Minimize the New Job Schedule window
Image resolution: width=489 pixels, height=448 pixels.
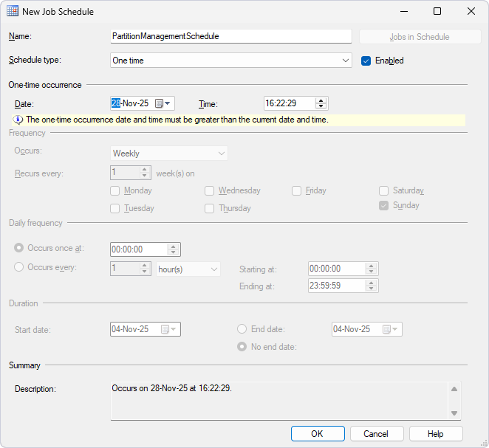[x=404, y=12]
